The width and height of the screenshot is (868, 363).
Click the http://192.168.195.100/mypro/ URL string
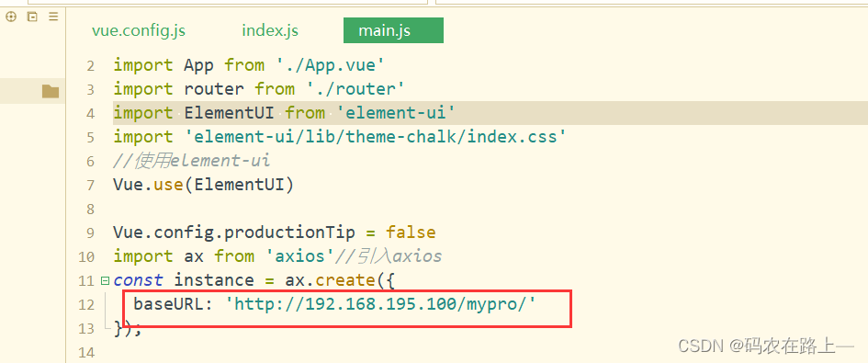tap(380, 303)
